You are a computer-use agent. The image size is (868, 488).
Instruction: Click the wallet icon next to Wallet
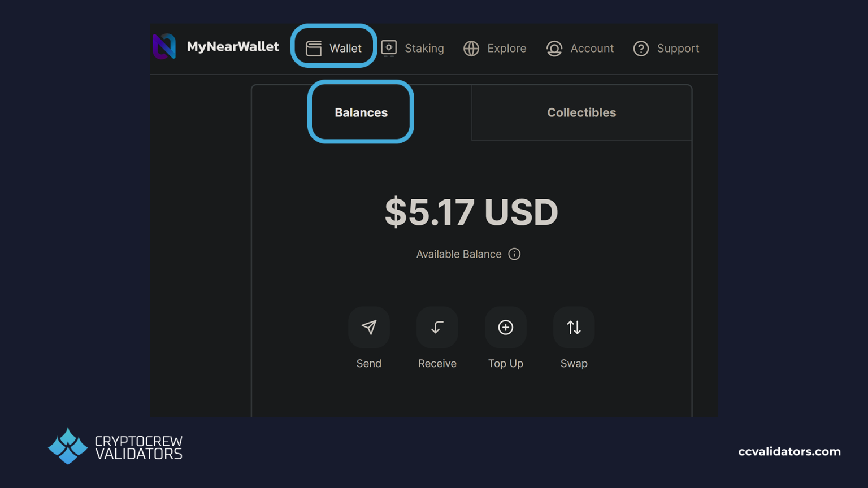tap(313, 48)
